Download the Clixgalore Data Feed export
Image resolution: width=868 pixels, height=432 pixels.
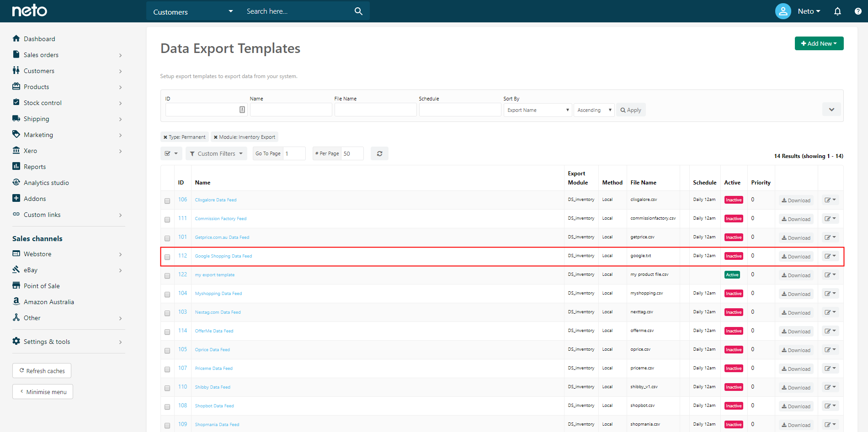click(796, 200)
